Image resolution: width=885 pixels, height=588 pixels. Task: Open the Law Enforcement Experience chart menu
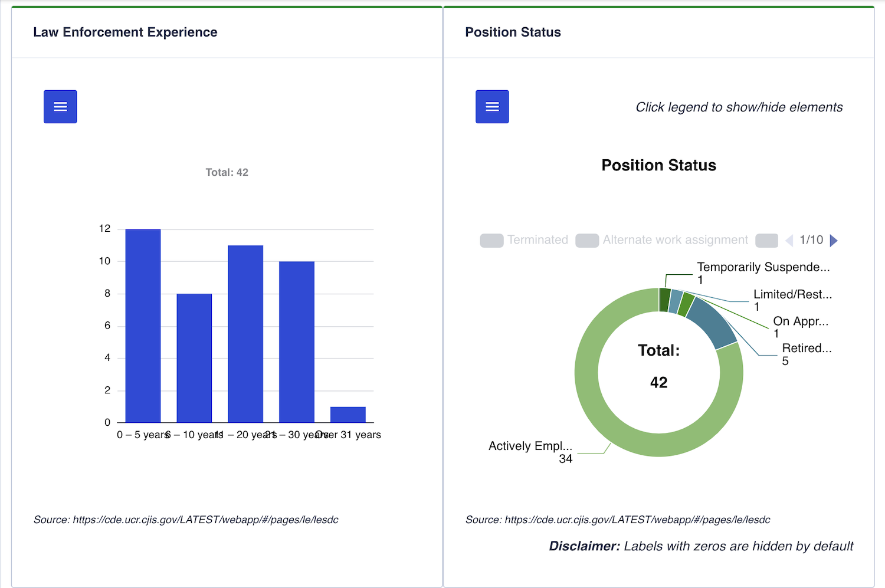60,107
